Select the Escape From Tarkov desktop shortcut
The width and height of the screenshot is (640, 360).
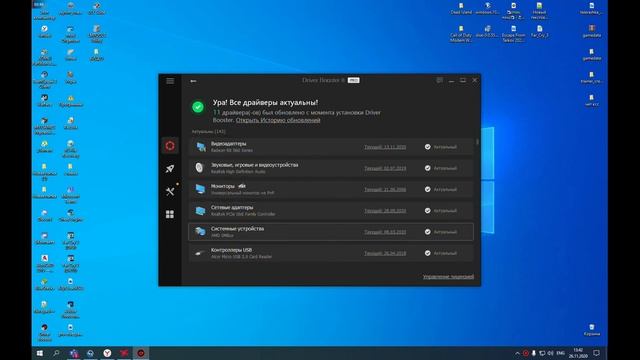(513, 34)
